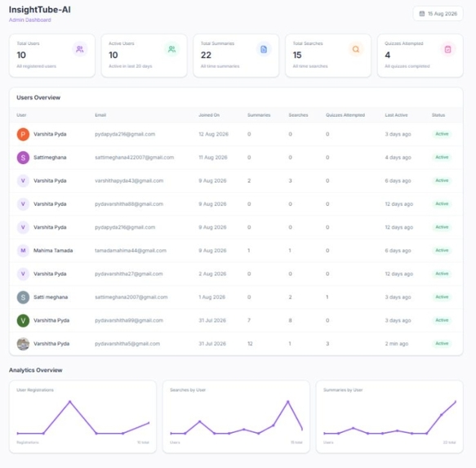Click the pink Quizzes Attempted clipboard icon
Image resolution: width=476 pixels, height=468 pixels.
[447, 49]
